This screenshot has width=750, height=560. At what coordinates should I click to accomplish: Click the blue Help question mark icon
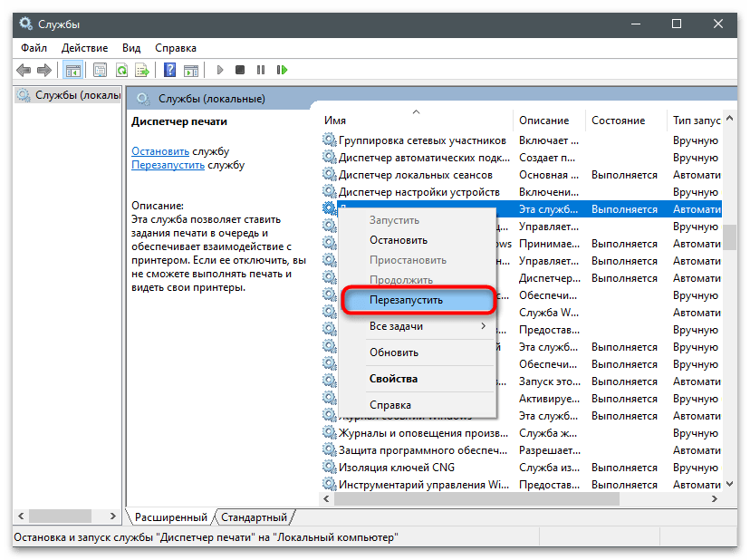pyautogui.click(x=169, y=70)
